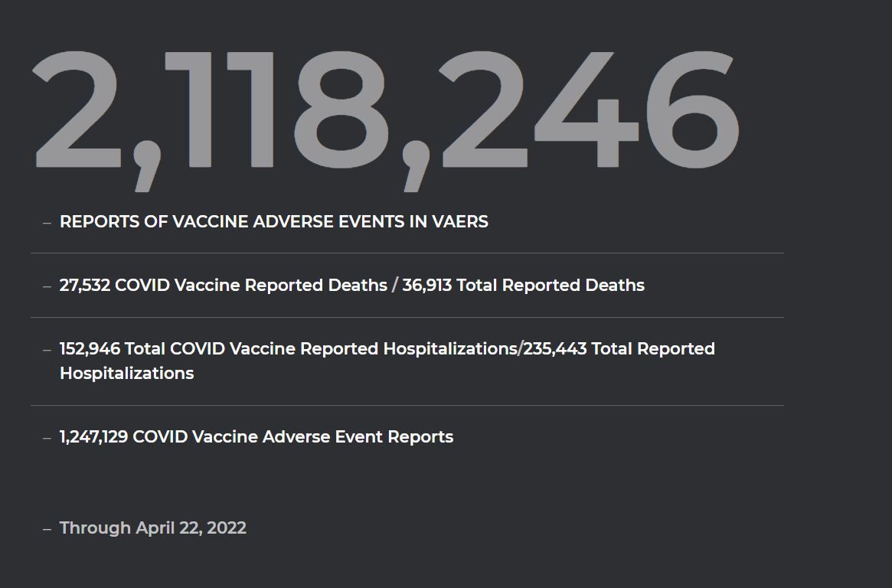Viewport: 892px width, 588px height.
Task: Click the '235,443 Total Reported' text
Action: coord(619,348)
